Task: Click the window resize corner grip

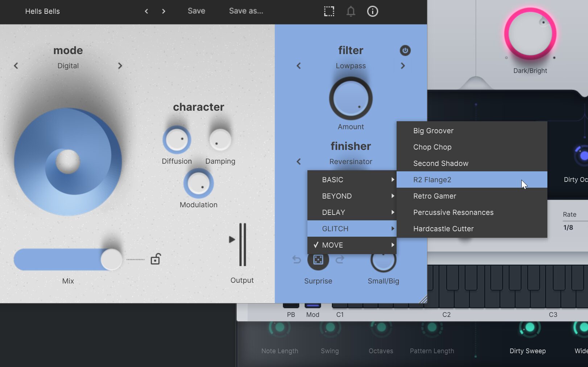Action: pyautogui.click(x=423, y=299)
